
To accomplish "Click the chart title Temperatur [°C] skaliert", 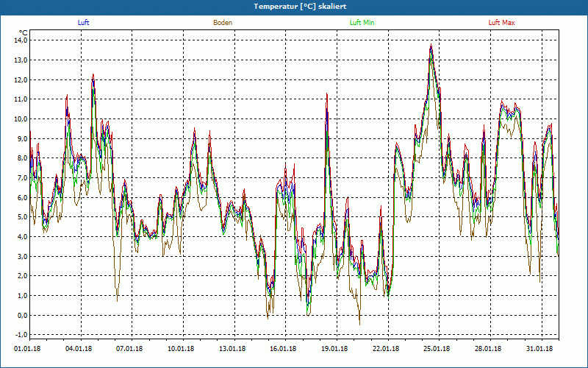I will 300,7.
